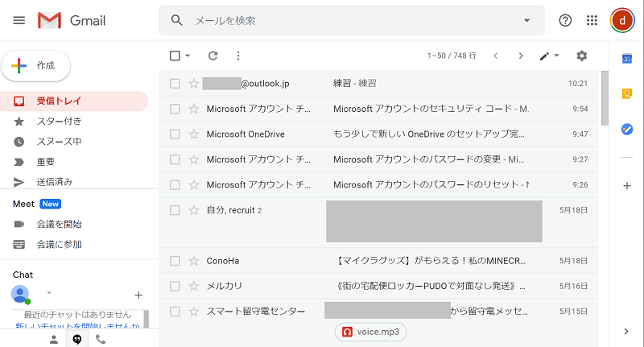Click 会議に参加 in Meet
The width and height of the screenshot is (644, 347).
pos(59,244)
